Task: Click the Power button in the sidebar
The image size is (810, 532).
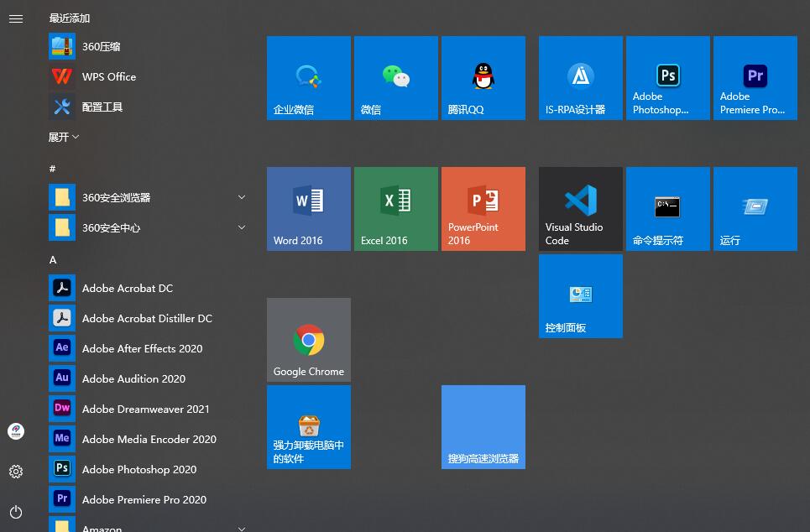Action: [x=16, y=512]
